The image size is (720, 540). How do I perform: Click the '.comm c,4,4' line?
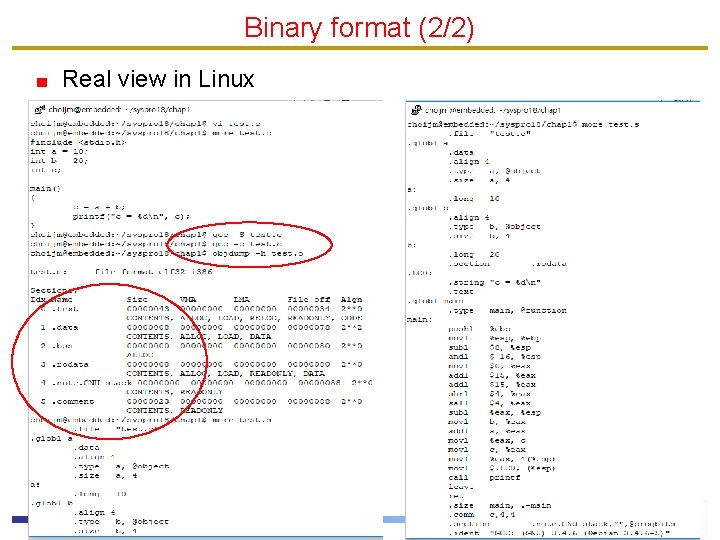coord(482,515)
